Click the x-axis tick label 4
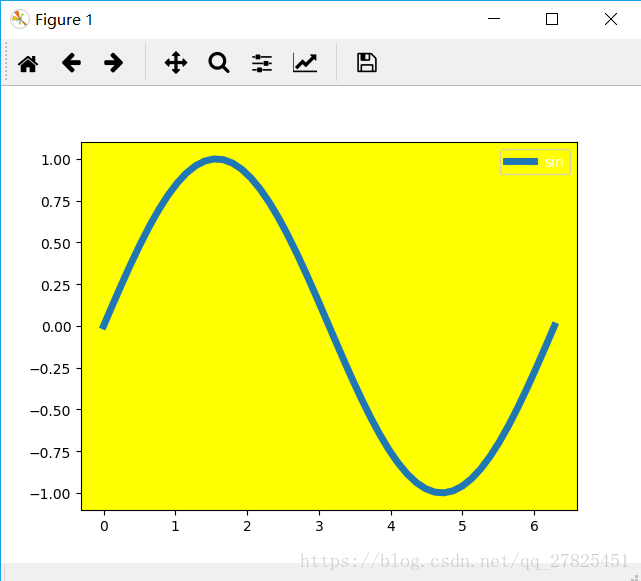The width and height of the screenshot is (641, 581). tap(391, 526)
